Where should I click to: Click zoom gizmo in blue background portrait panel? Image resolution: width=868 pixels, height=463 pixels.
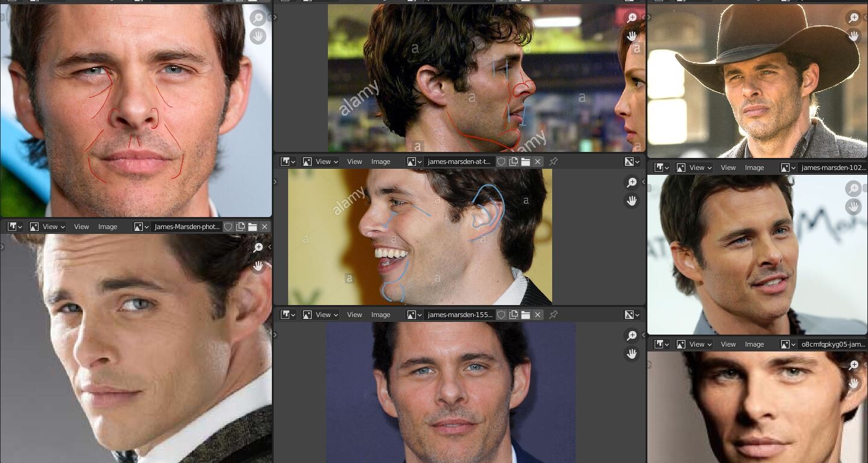pos(631,336)
